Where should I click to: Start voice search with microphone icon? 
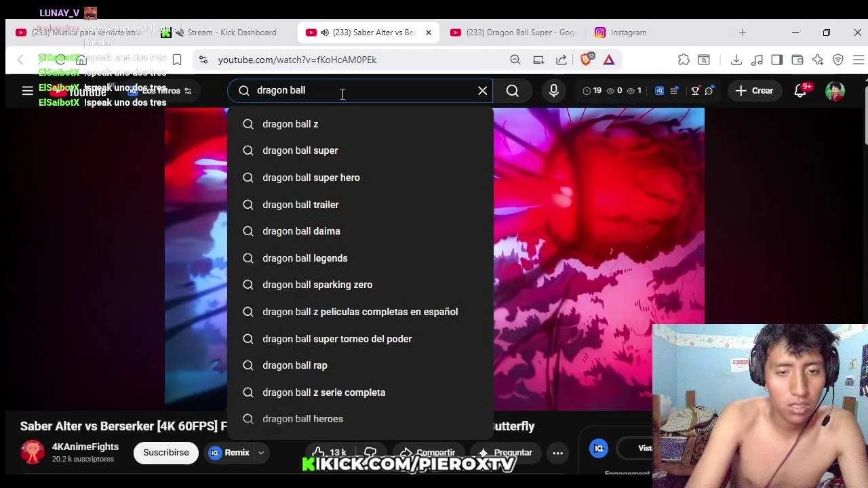[x=554, y=90]
